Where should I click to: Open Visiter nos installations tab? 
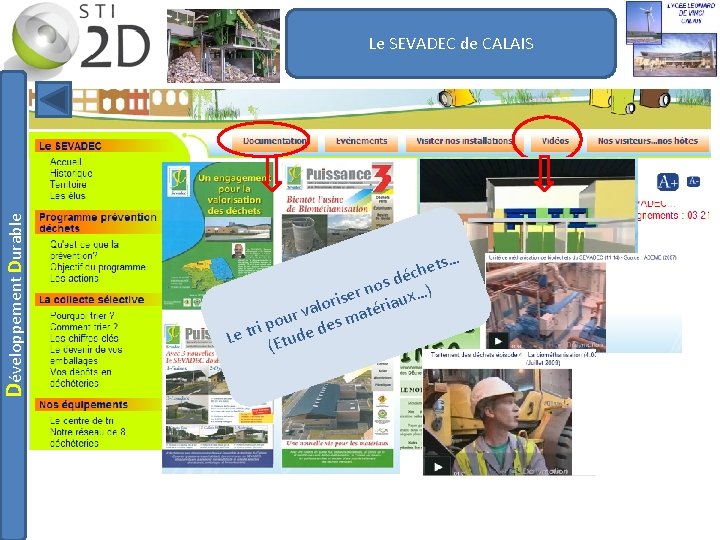pos(464,141)
